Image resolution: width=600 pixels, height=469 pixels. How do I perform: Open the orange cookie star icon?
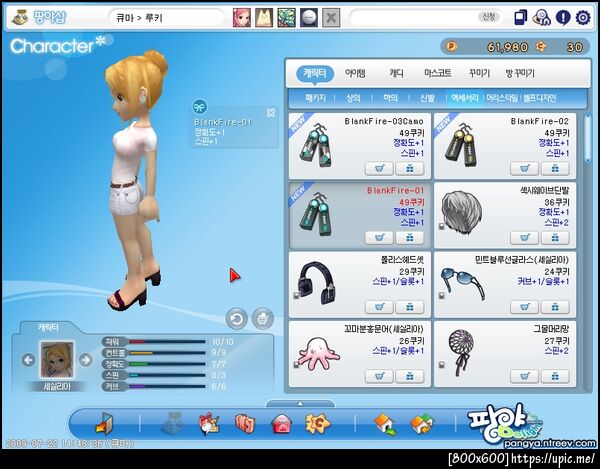click(317, 424)
